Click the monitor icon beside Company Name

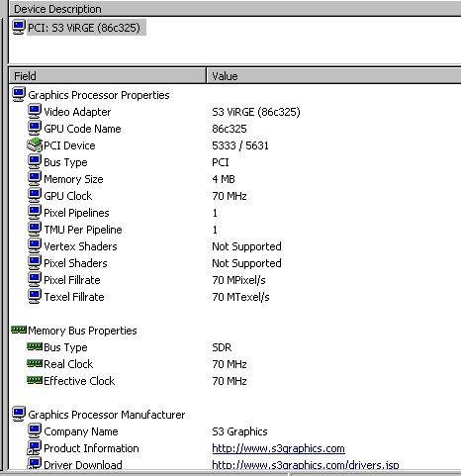[35, 431]
